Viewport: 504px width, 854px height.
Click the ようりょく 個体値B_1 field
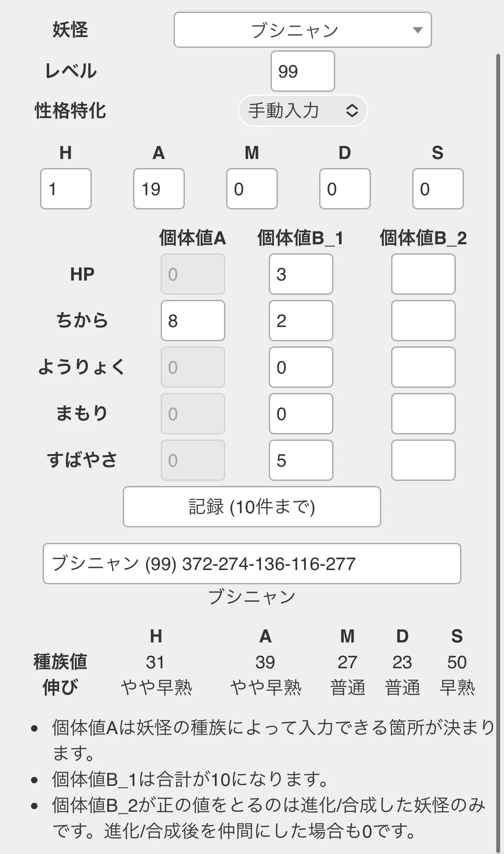coord(301,367)
